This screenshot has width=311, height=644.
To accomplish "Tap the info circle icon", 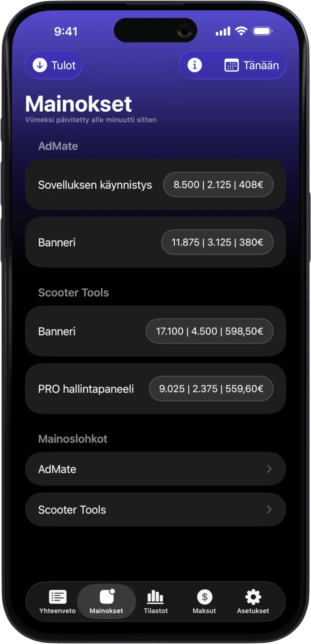I will (x=195, y=65).
